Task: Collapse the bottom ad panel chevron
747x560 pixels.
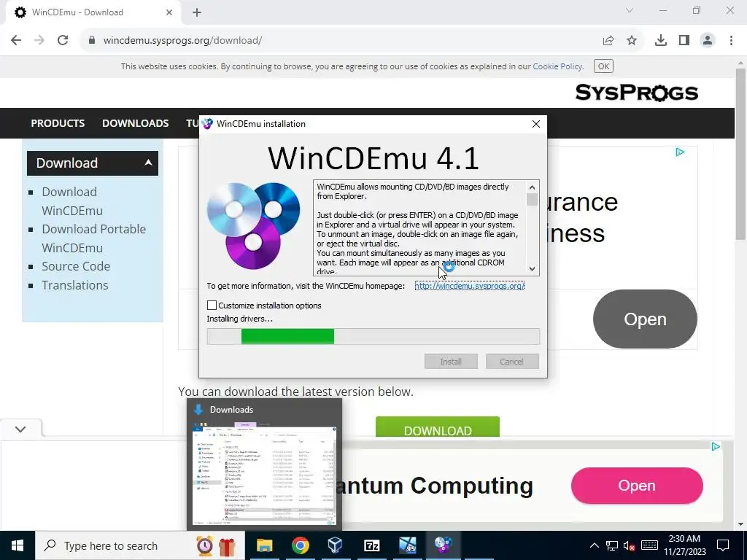Action: [x=20, y=429]
